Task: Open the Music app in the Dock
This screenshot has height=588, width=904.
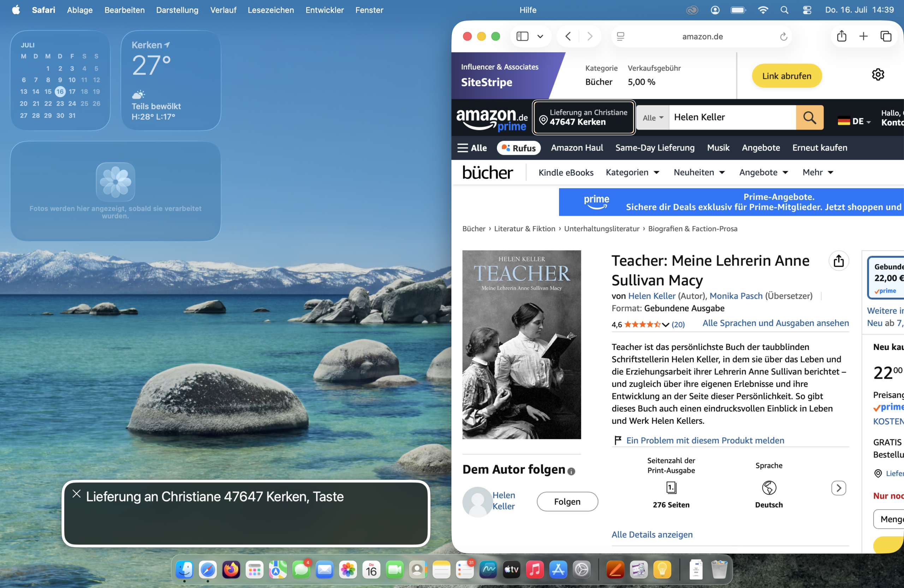Action: [x=535, y=570]
